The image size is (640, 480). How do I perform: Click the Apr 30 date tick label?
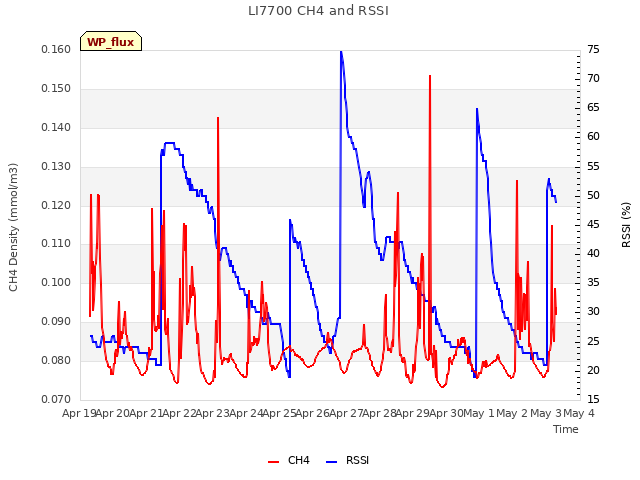click(x=446, y=413)
